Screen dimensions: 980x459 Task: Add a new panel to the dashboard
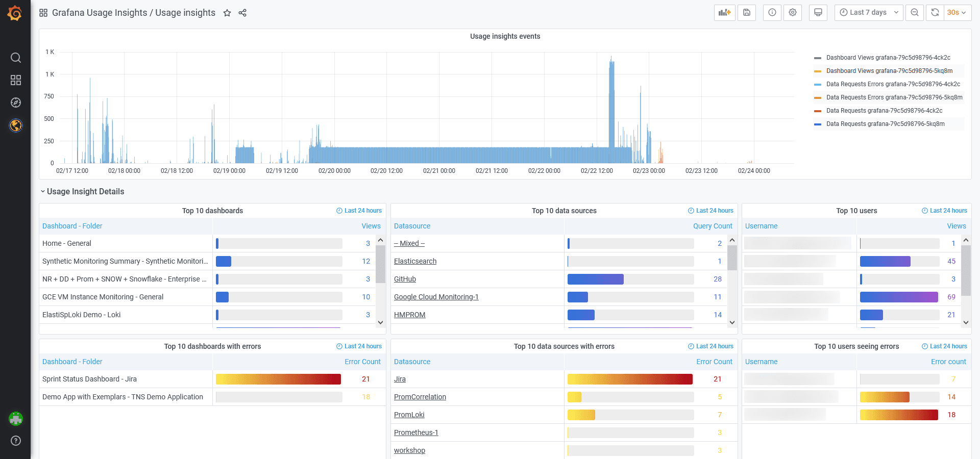point(725,12)
